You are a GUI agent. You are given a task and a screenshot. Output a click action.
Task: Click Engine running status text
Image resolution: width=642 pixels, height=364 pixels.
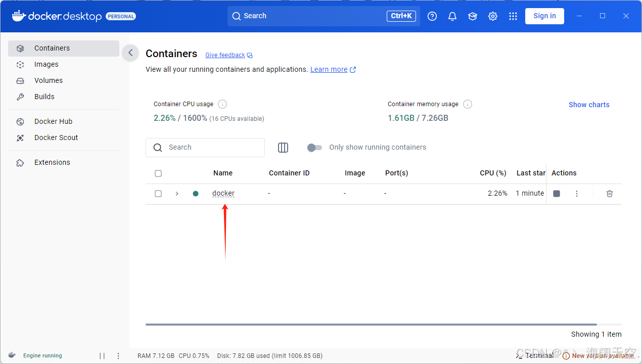click(x=42, y=356)
